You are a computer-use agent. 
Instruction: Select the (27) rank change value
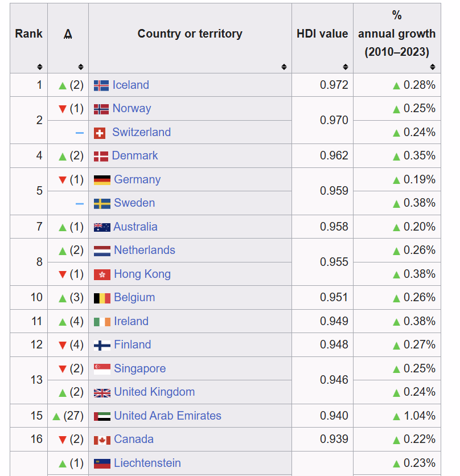pyautogui.click(x=73, y=416)
